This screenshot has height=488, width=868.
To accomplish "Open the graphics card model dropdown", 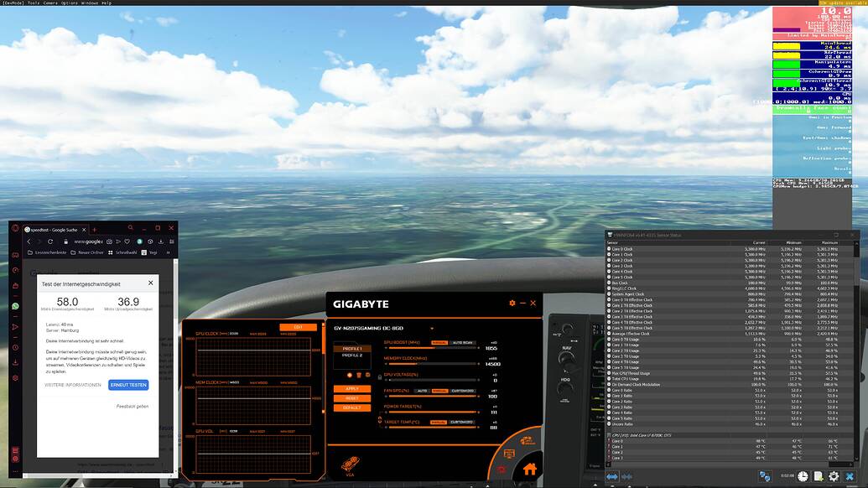I will (432, 328).
